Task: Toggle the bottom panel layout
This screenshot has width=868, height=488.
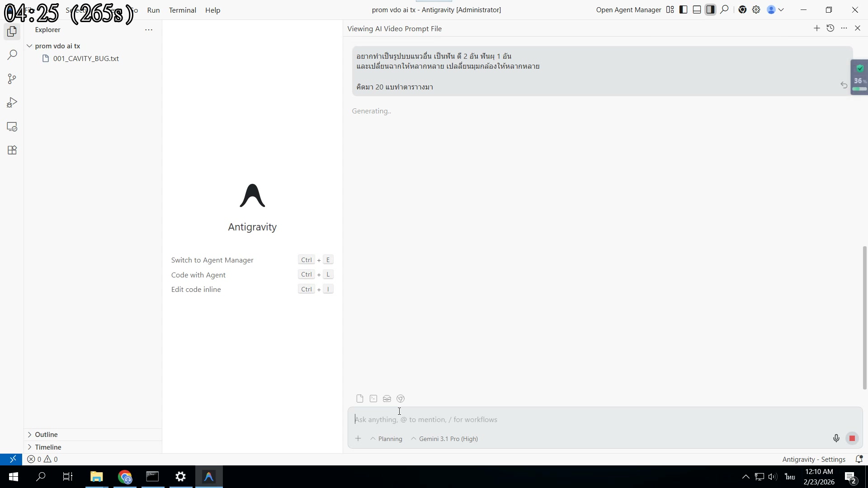Action: coord(697,9)
